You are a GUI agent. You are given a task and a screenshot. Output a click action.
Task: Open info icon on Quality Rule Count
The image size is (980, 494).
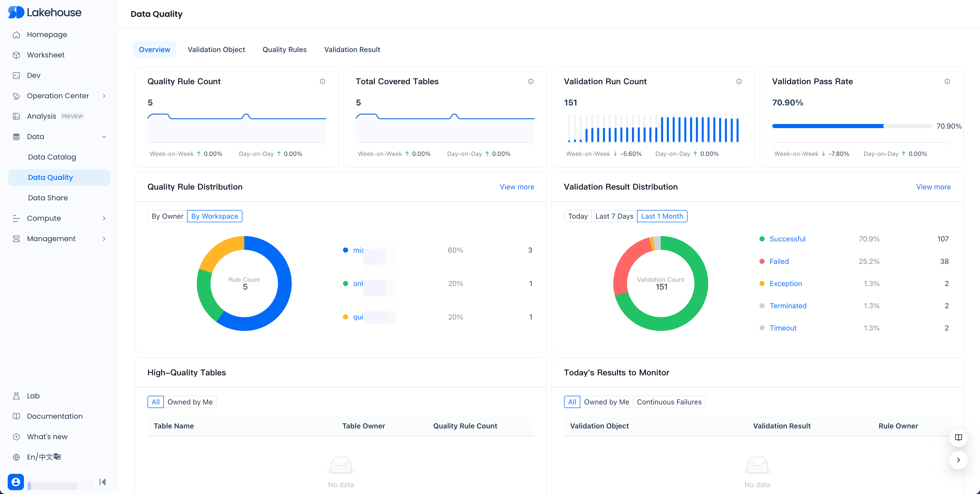click(x=322, y=81)
